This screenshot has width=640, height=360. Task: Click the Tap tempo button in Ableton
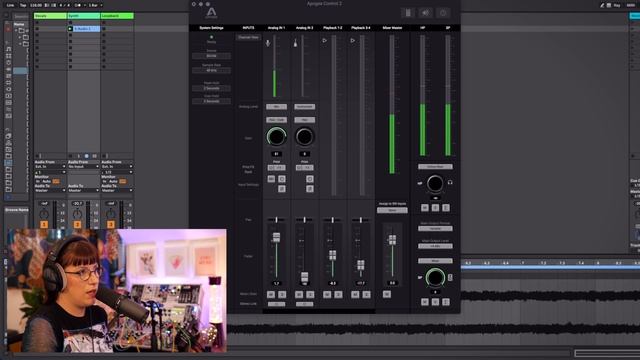click(23, 5)
